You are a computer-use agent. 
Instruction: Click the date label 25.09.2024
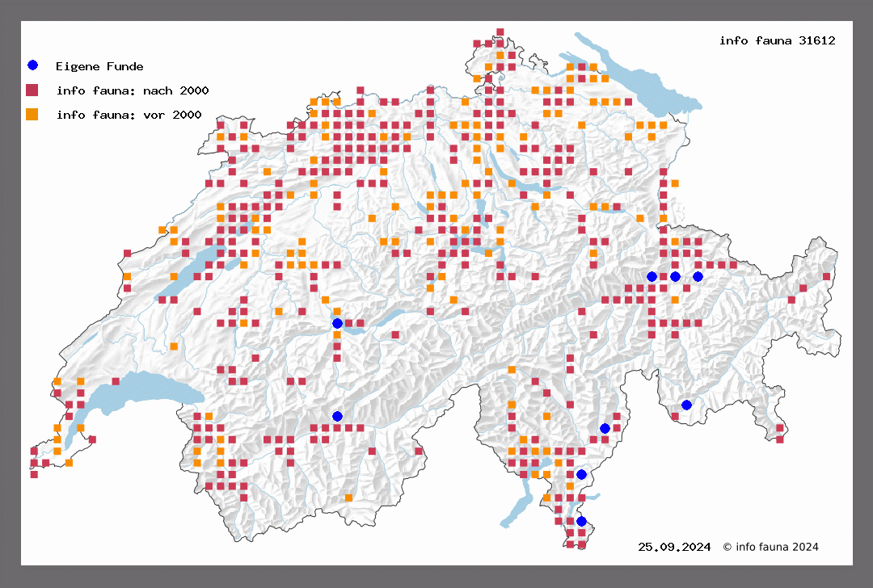(674, 547)
